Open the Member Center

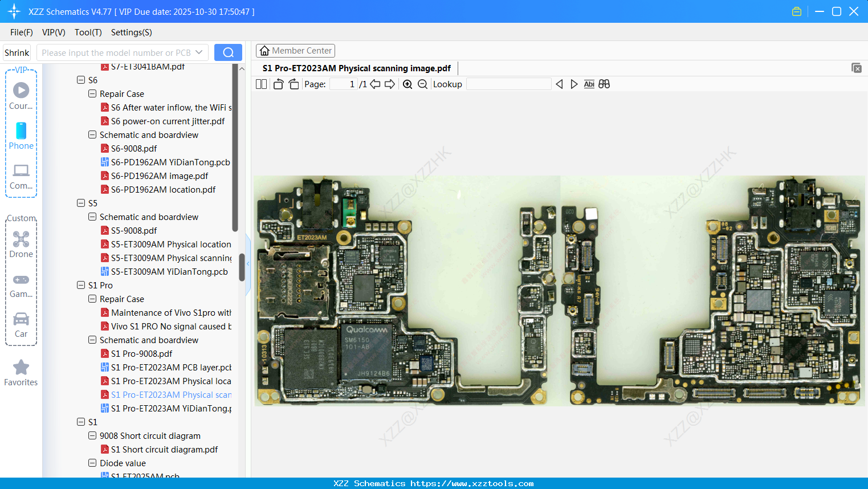coord(295,51)
